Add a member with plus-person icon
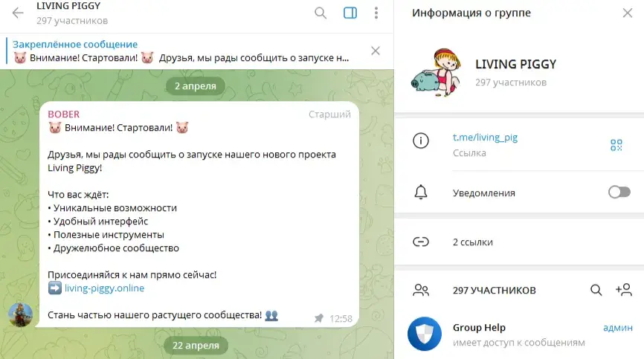 623,290
